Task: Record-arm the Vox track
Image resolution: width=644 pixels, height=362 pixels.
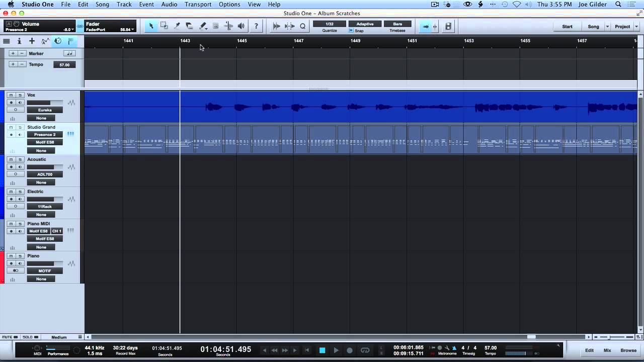Action: 11,103
